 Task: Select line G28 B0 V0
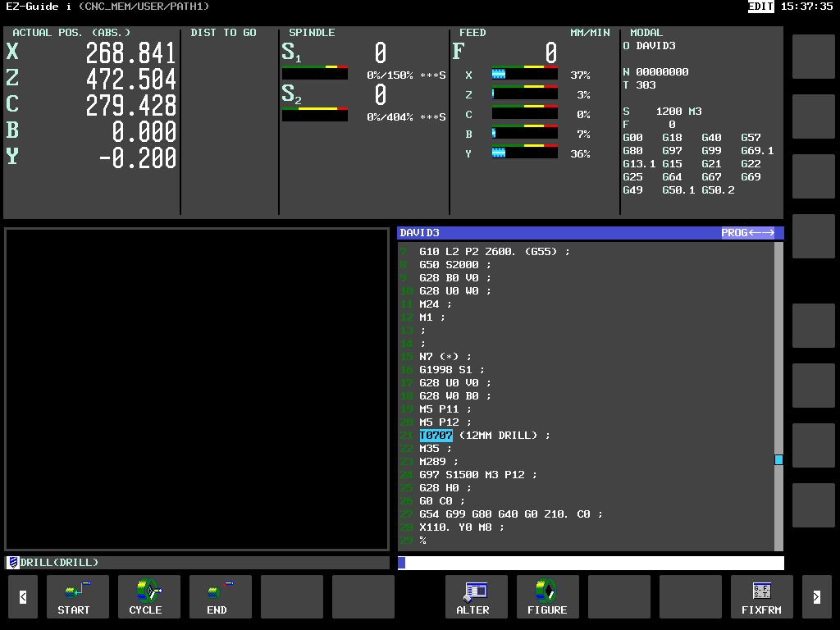tap(455, 278)
